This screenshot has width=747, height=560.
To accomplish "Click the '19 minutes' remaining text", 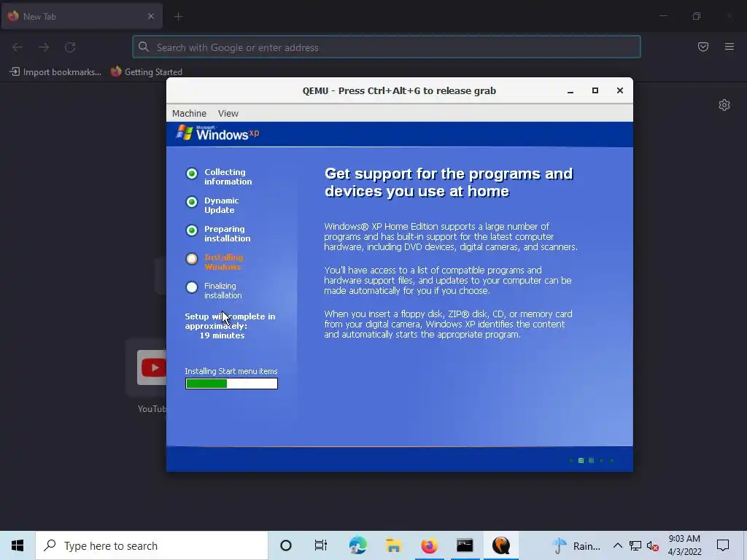I will tap(222, 335).
